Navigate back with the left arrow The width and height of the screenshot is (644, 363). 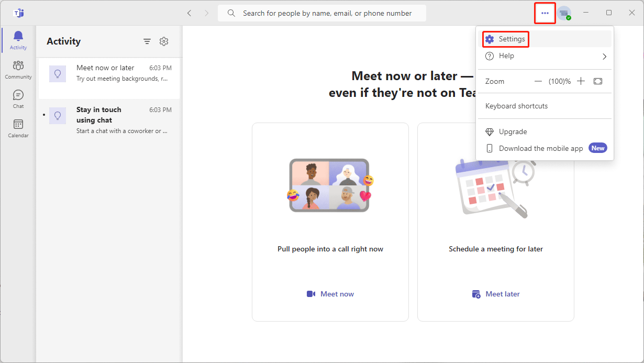coord(189,13)
